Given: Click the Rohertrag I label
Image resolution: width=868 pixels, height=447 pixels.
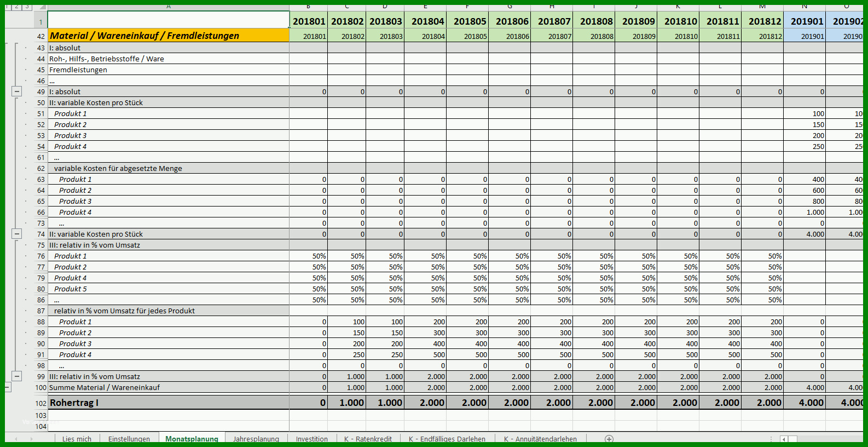Looking at the screenshot, I should pyautogui.click(x=169, y=403).
